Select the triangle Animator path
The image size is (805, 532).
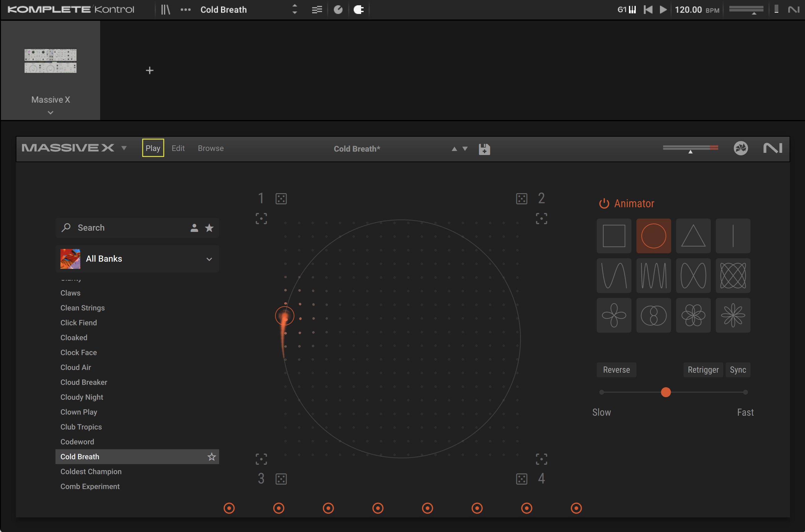point(693,236)
